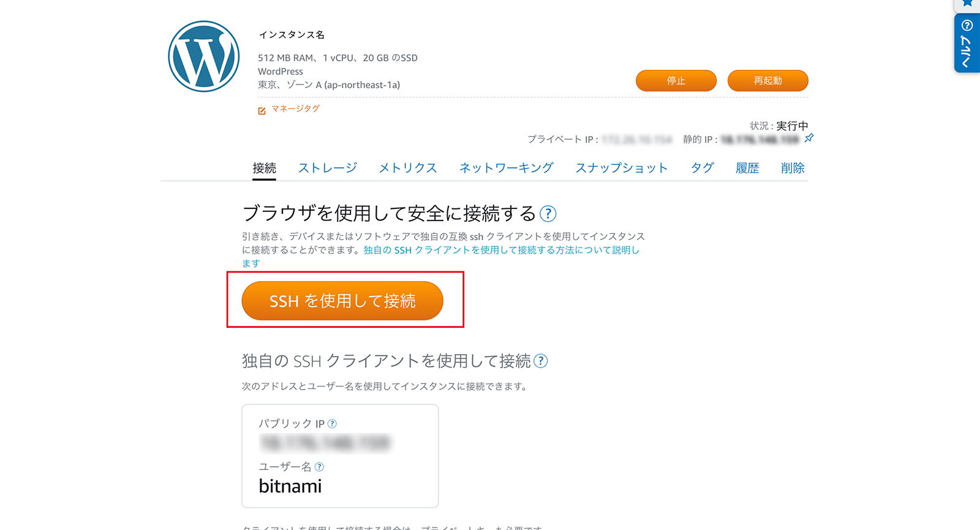Click the パブリック IP help icon

332,423
